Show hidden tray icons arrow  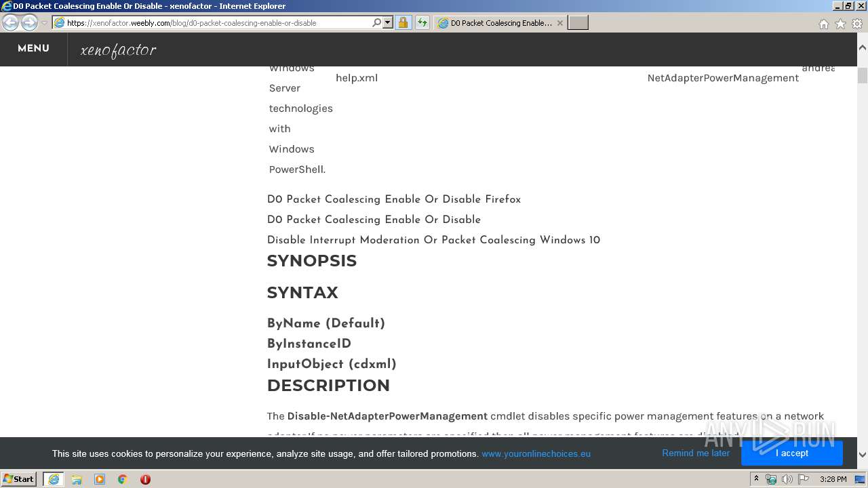[x=757, y=479]
